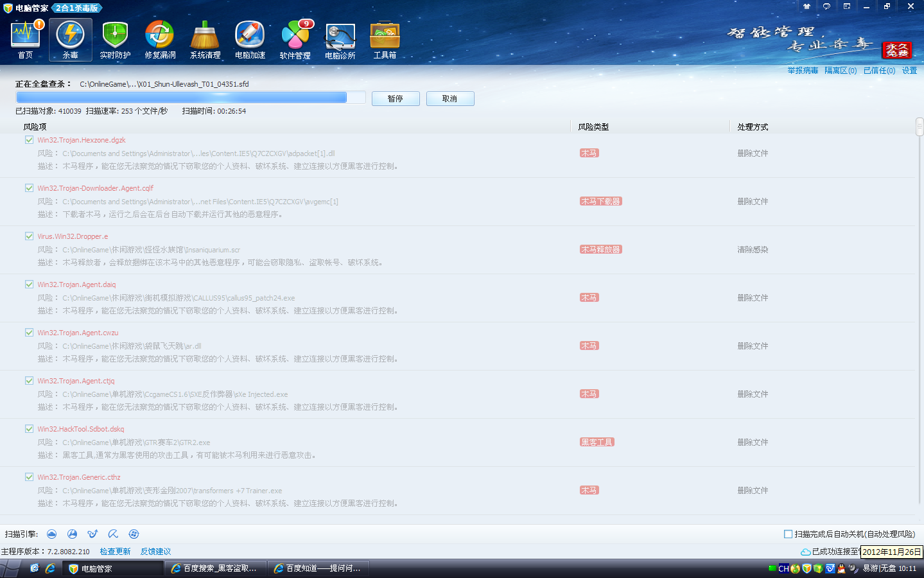Screen dimensions: 924x578
Task: Open 修复漏洞 vulnerability repair icon
Action: 161,40
